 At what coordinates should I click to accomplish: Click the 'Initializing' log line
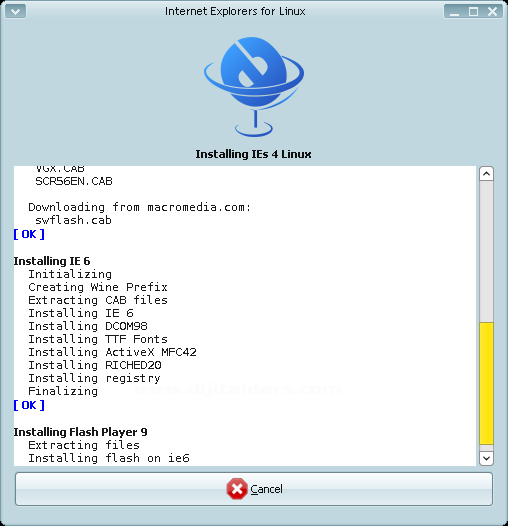(x=70, y=274)
